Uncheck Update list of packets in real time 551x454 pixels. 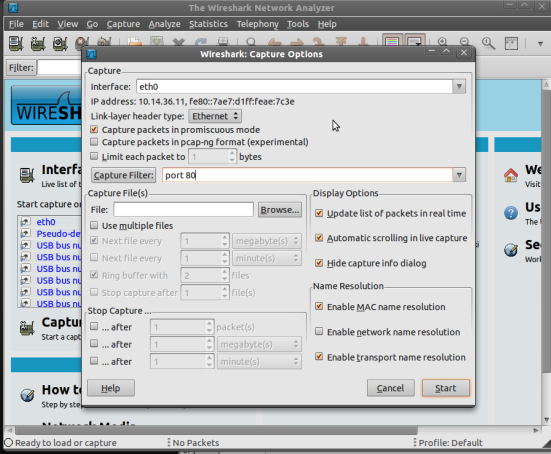coord(319,213)
